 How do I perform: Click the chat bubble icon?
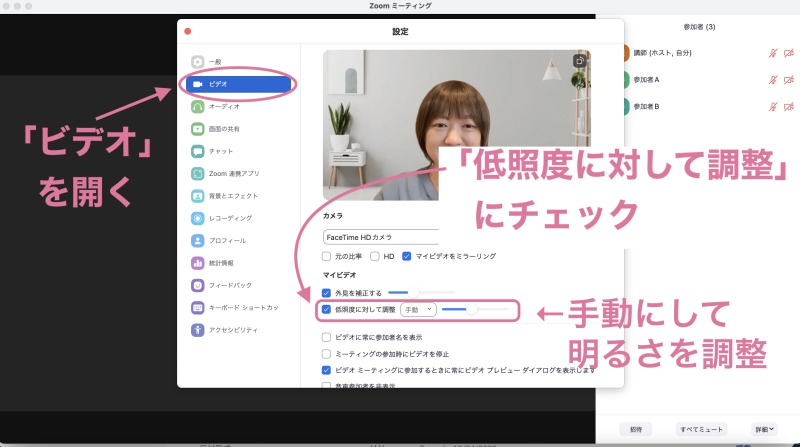[x=197, y=152]
